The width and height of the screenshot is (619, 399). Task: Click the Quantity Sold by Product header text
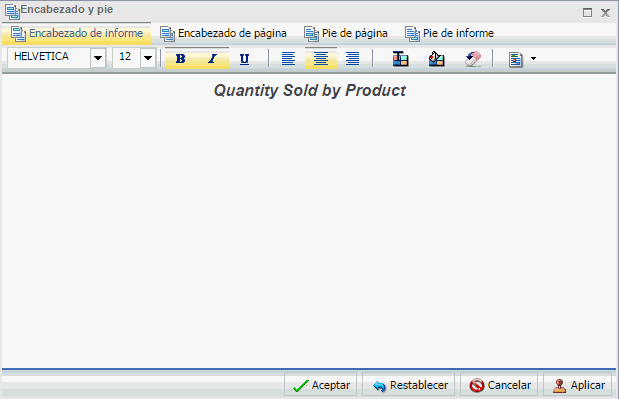310,90
